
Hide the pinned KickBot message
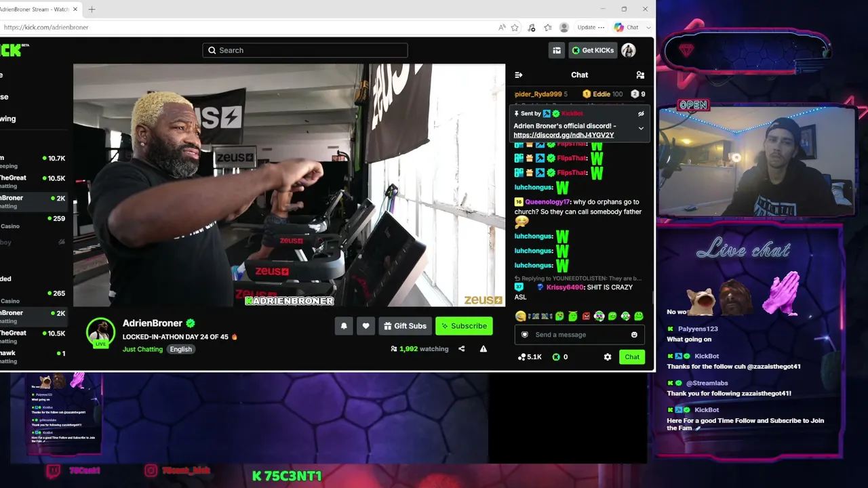(641, 114)
